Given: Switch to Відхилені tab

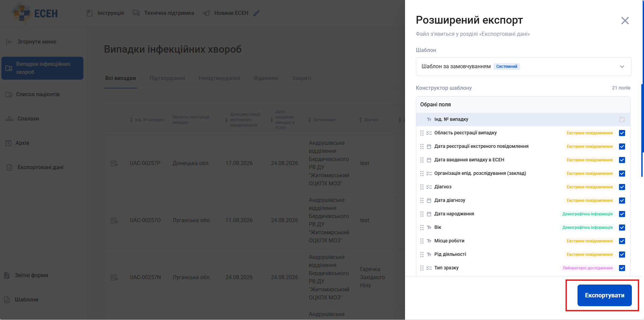Looking at the screenshot, I should [266, 78].
